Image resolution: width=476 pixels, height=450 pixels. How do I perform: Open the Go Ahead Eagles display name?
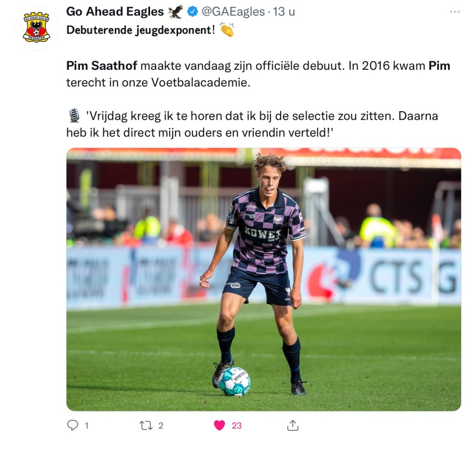click(115, 12)
